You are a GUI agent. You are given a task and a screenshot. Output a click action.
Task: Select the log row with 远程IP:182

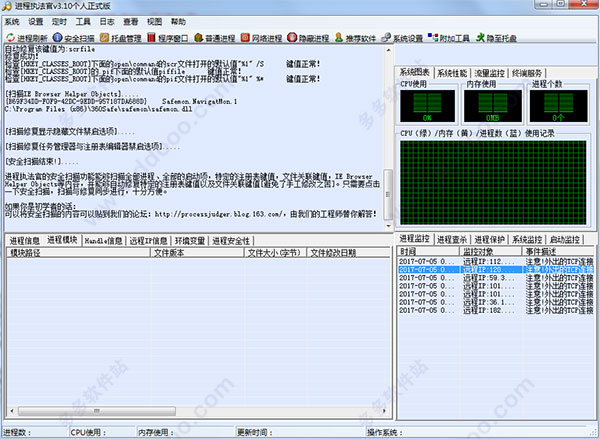[x=496, y=310]
